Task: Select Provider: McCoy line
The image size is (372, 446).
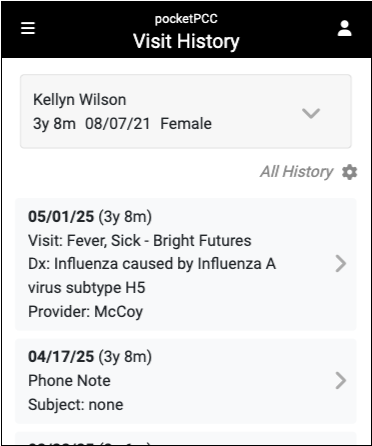Action: point(86,312)
